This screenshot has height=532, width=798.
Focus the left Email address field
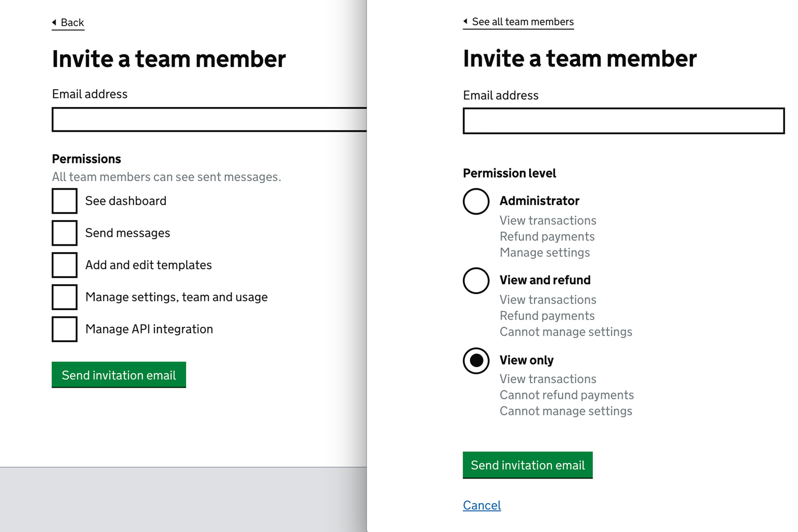[x=209, y=120]
